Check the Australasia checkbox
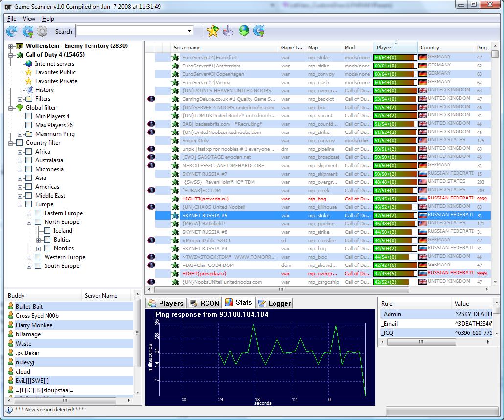504x420 pixels. pyautogui.click(x=28, y=160)
